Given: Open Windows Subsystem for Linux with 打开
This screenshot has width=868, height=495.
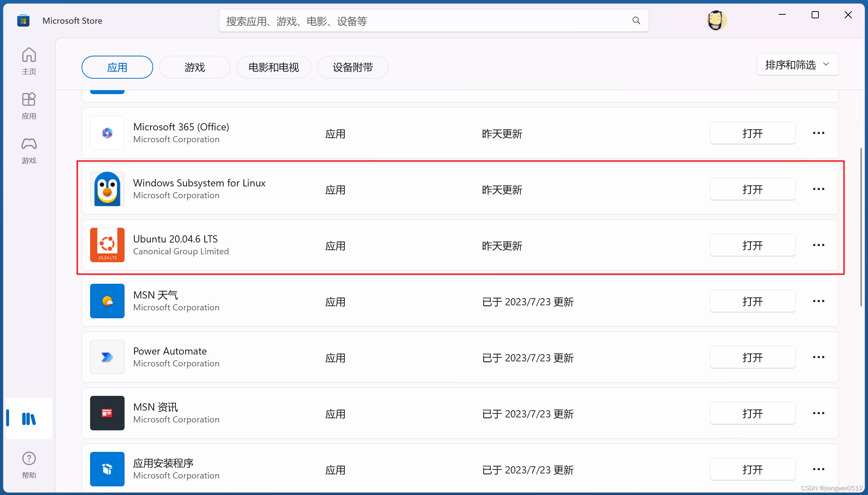Looking at the screenshot, I should [x=752, y=189].
